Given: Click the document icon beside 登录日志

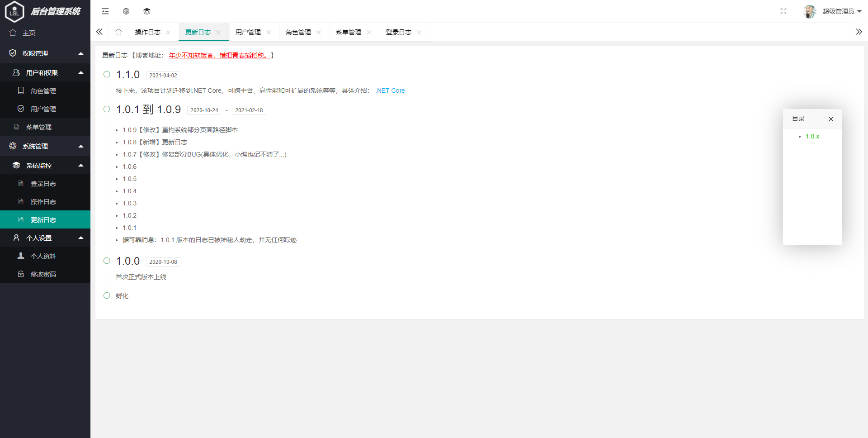Looking at the screenshot, I should pos(21,183).
